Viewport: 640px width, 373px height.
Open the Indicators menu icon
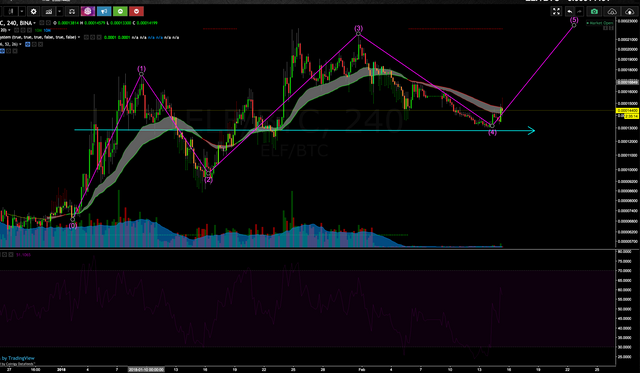49,11
